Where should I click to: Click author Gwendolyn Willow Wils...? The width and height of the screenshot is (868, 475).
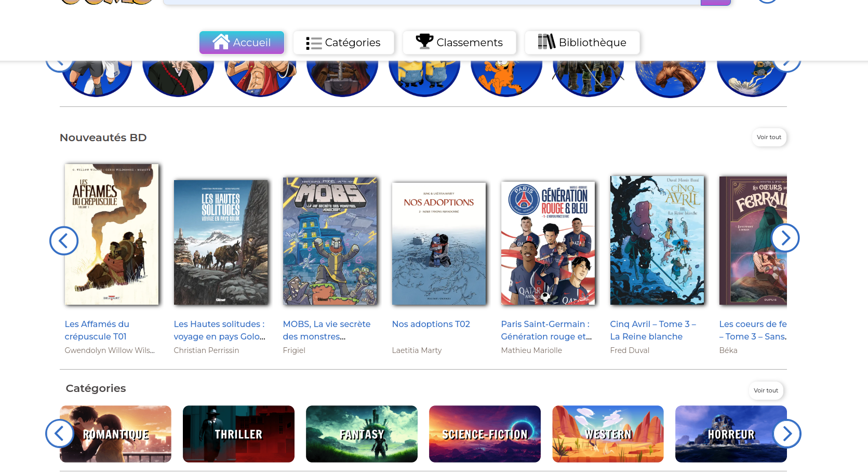click(x=110, y=350)
